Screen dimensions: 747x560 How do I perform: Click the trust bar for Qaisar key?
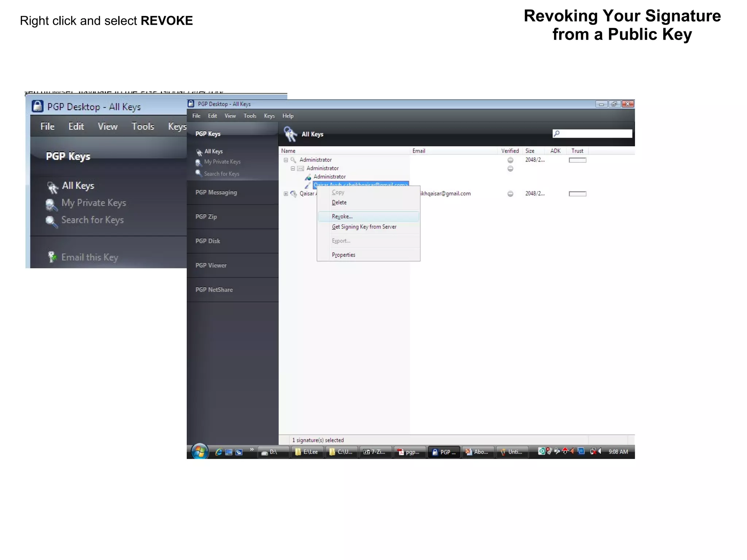[x=577, y=194]
